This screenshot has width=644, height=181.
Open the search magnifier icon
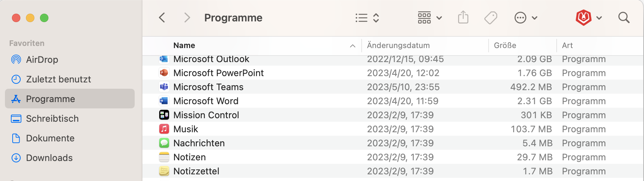[x=624, y=18]
